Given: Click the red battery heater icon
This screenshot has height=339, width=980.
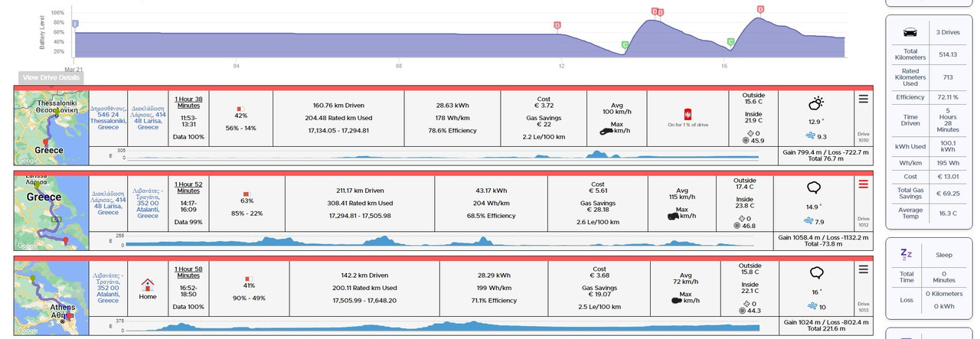Looking at the screenshot, I should 687,114.
